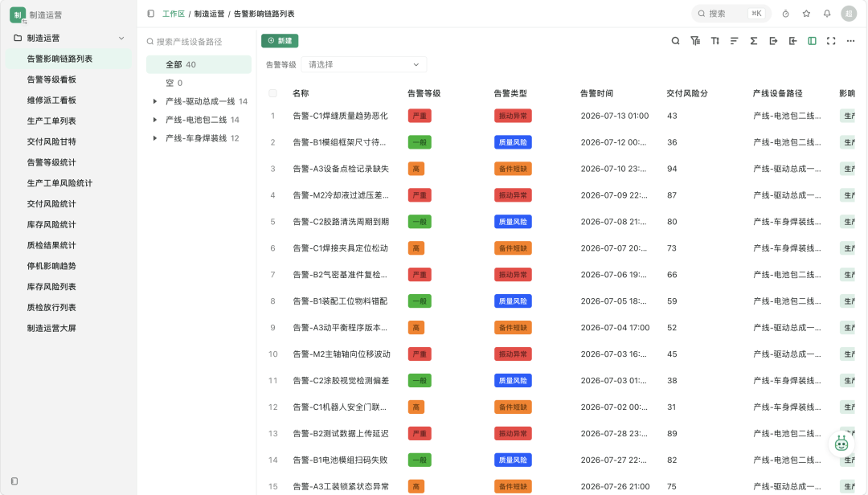Click the 制造运营 breadcrumb
Viewport: 868px width, 495px height.
pyautogui.click(x=209, y=14)
